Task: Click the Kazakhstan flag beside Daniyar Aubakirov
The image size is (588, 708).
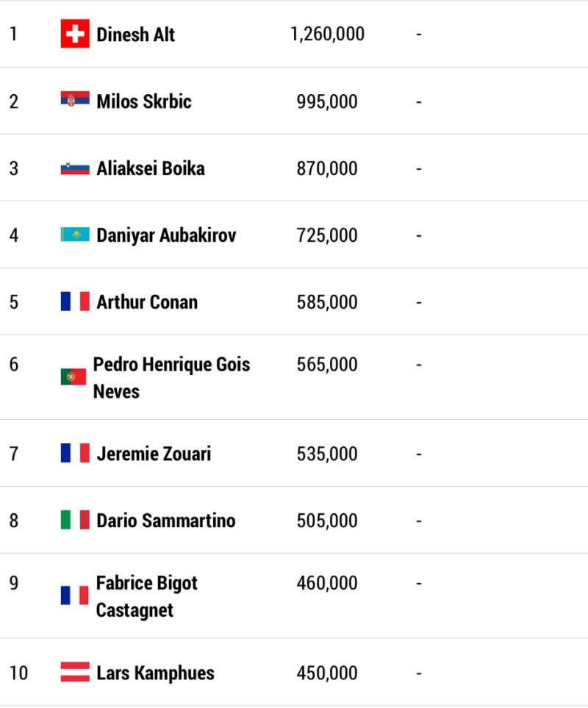Action: [75, 235]
